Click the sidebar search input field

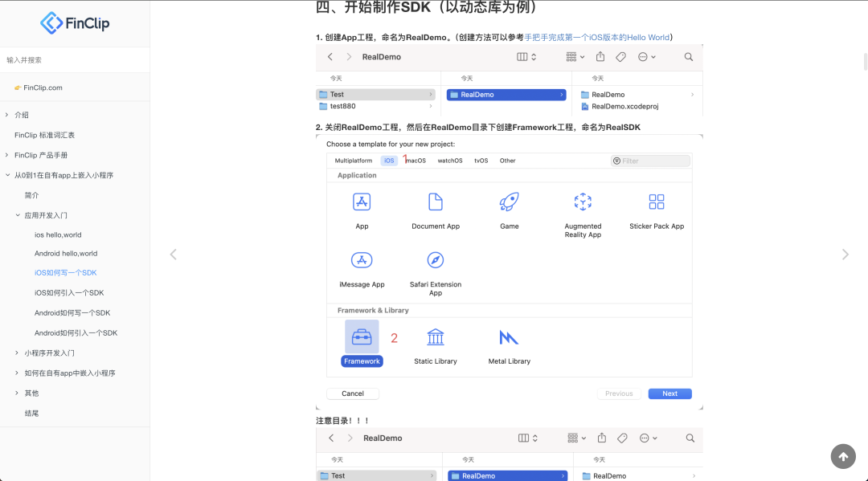coord(75,59)
